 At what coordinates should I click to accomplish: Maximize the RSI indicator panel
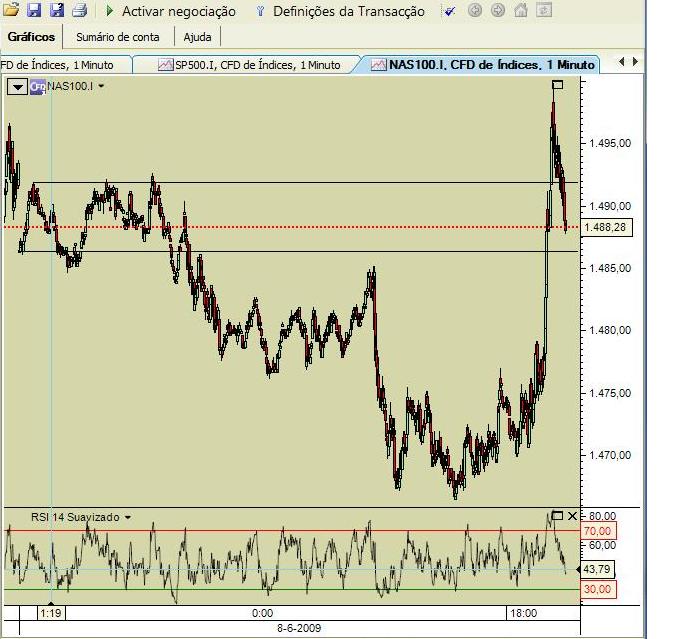558,516
